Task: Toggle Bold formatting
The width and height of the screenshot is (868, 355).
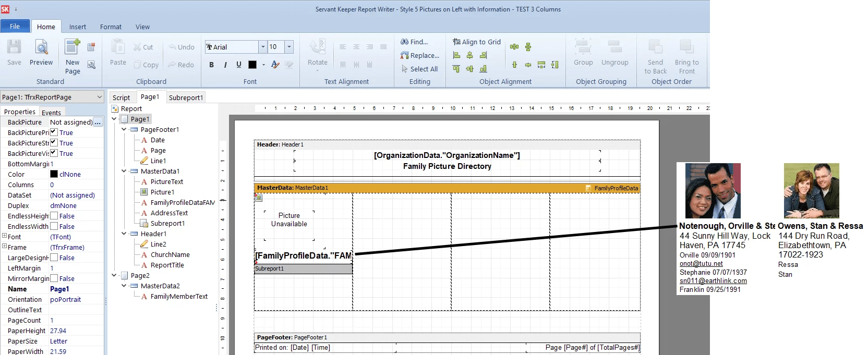Action: click(x=211, y=65)
